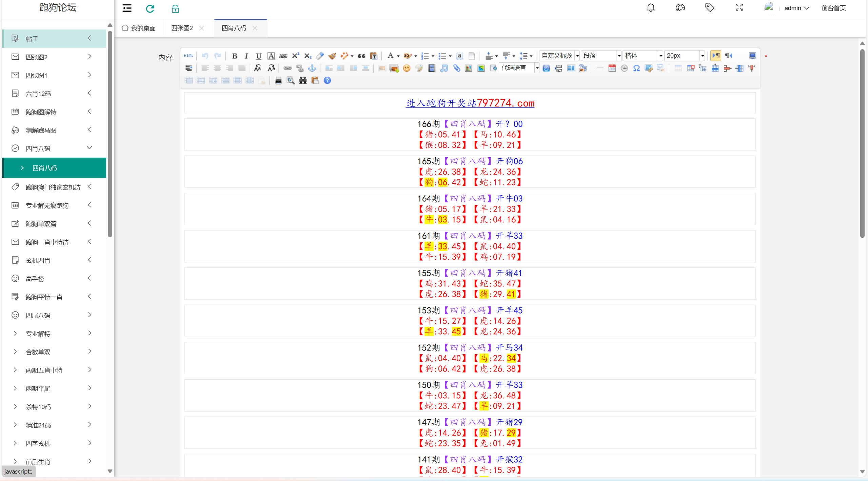This screenshot has height=481, width=868.
Task: Click the binoculars search-replace icon
Action: pos(303,80)
